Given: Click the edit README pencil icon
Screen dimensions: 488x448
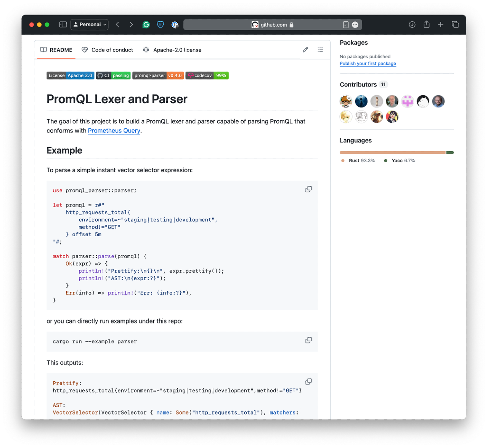Looking at the screenshot, I should (x=305, y=50).
